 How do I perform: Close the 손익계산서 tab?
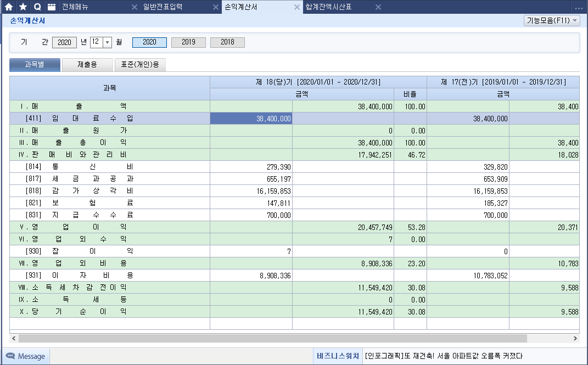pyautogui.click(x=297, y=7)
